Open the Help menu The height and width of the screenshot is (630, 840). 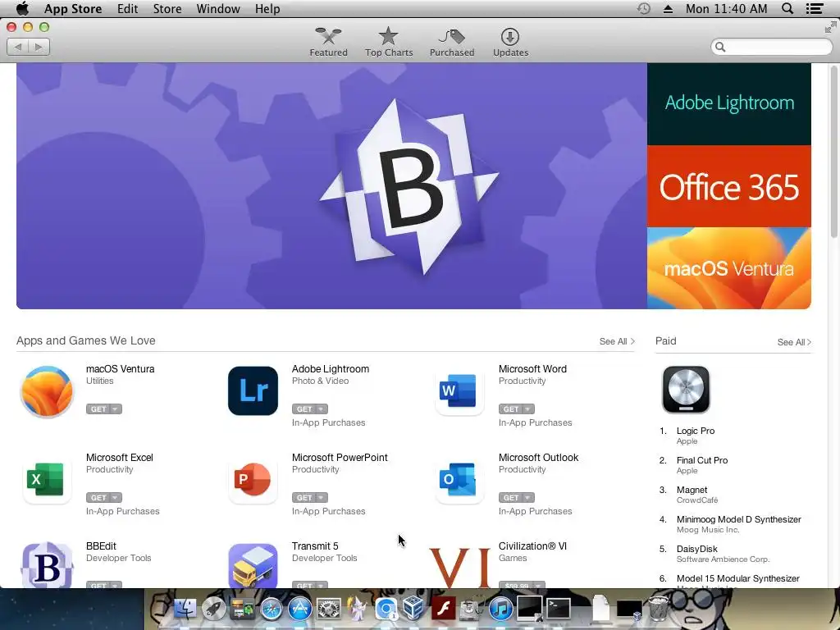click(267, 8)
